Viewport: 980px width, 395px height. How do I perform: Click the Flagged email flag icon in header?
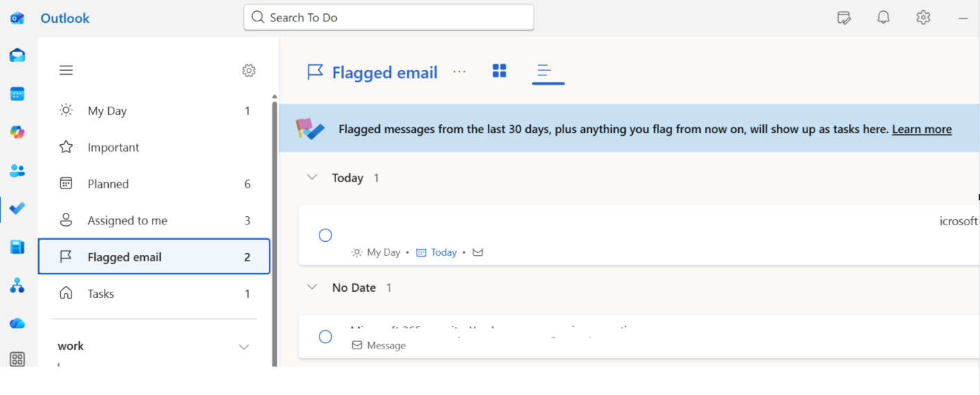pos(315,72)
